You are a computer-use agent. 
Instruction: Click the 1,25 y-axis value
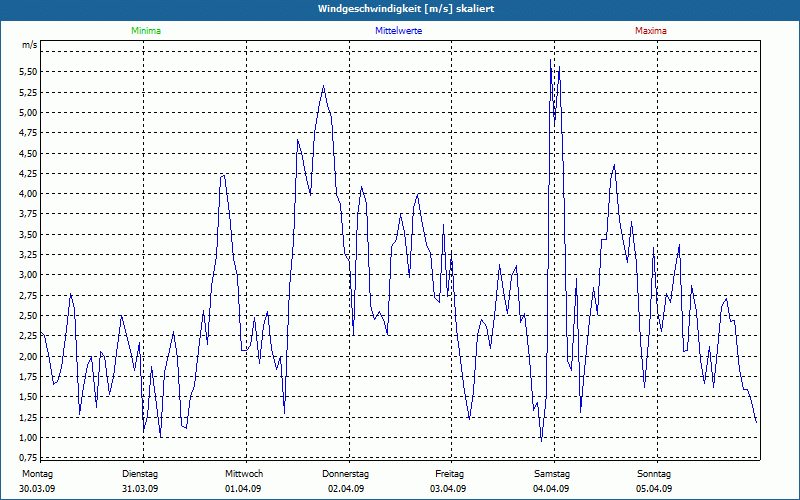click(x=28, y=417)
